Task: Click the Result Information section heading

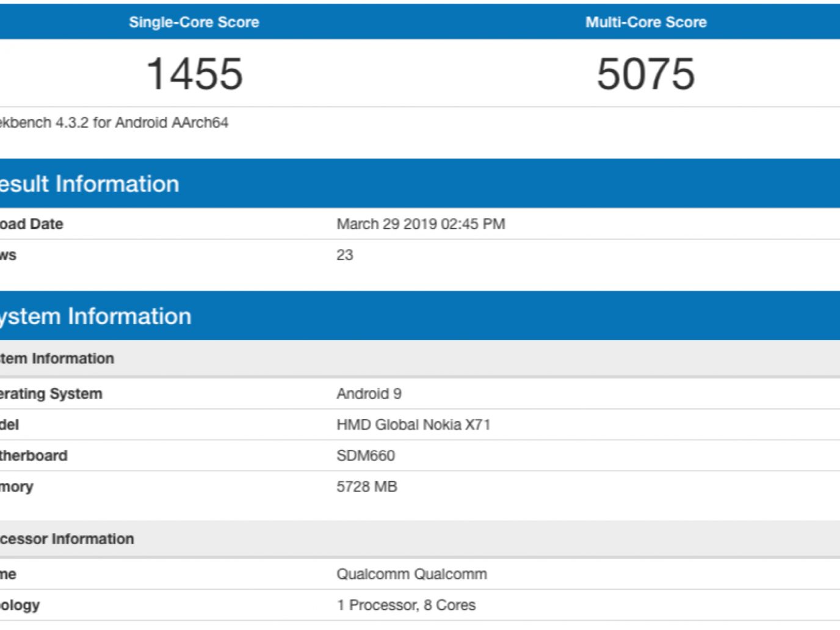Action: (89, 184)
